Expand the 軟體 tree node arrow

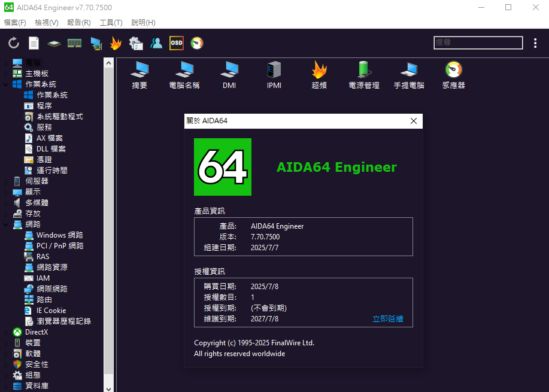[5, 354]
